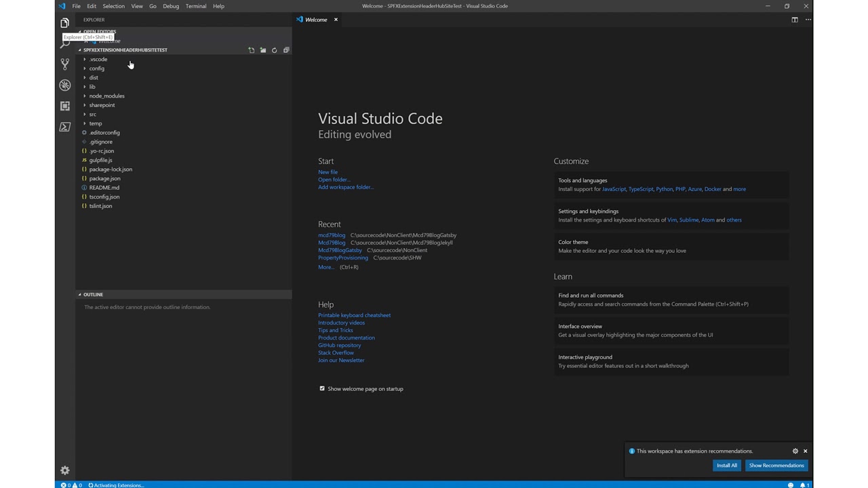The image size is (868, 488).
Task: Open the Terminal menu
Action: (x=196, y=6)
